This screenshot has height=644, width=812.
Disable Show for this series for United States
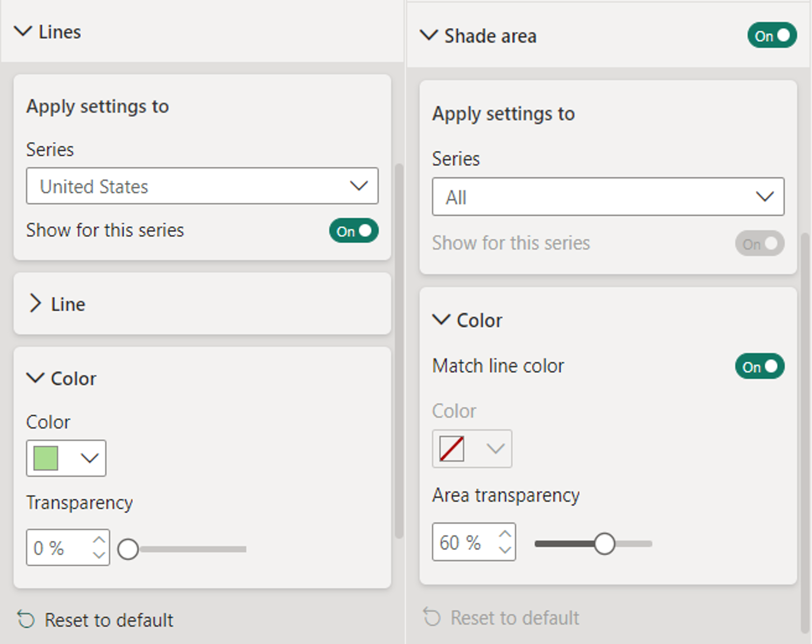[x=353, y=231]
